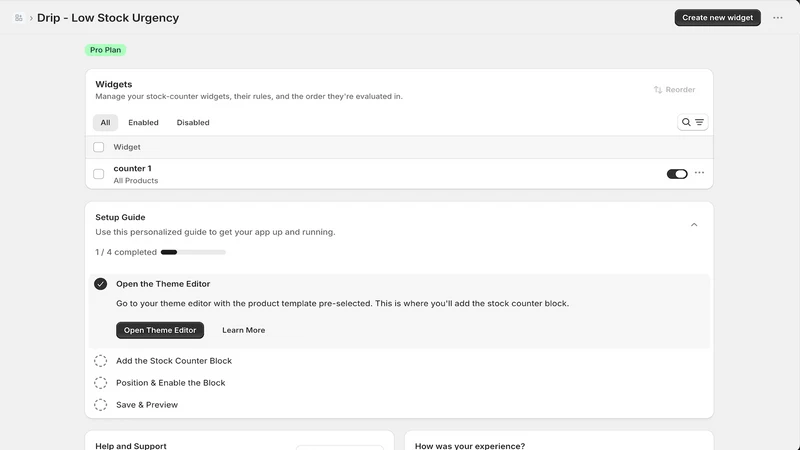This screenshot has width=800, height=450.
Task: Click the completed Open the Theme Editor checkmark
Action: tap(101, 284)
